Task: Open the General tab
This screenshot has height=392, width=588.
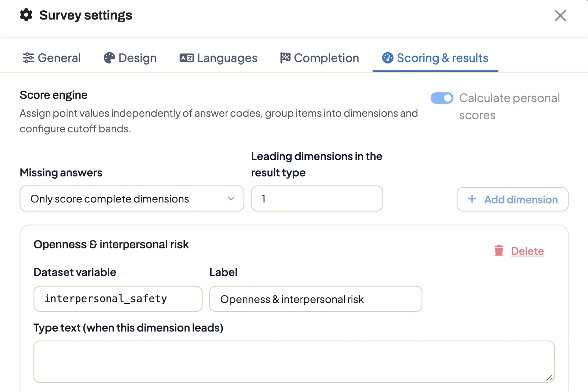Action: coord(51,58)
